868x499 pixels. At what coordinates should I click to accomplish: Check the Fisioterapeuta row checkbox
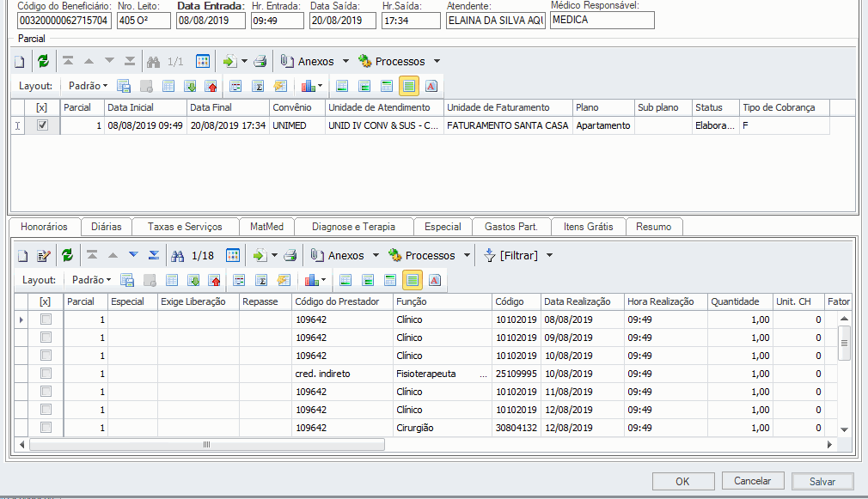(46, 374)
